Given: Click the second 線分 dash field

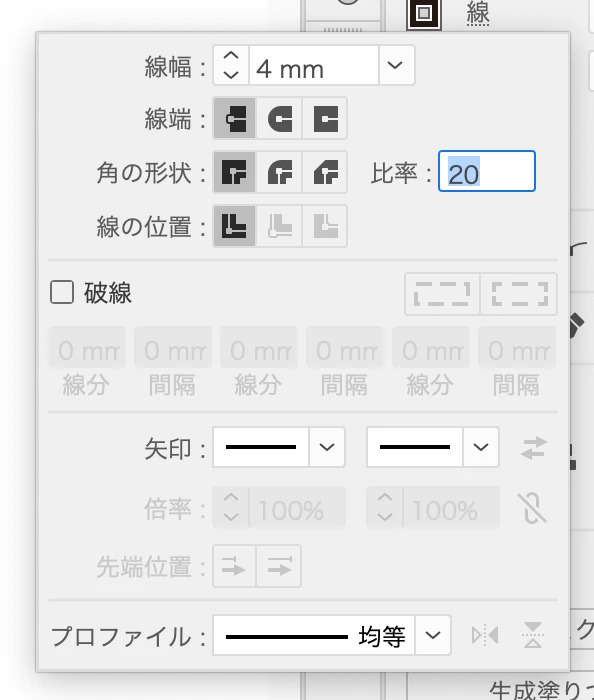Looking at the screenshot, I should pyautogui.click(x=259, y=348).
